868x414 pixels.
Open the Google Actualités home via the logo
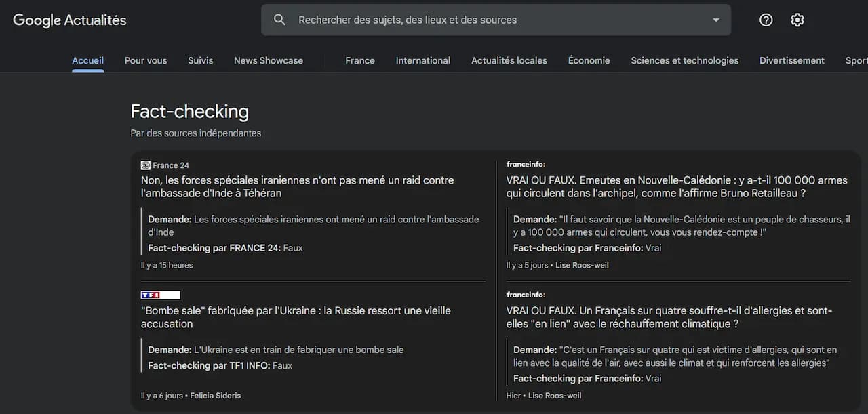pos(68,20)
